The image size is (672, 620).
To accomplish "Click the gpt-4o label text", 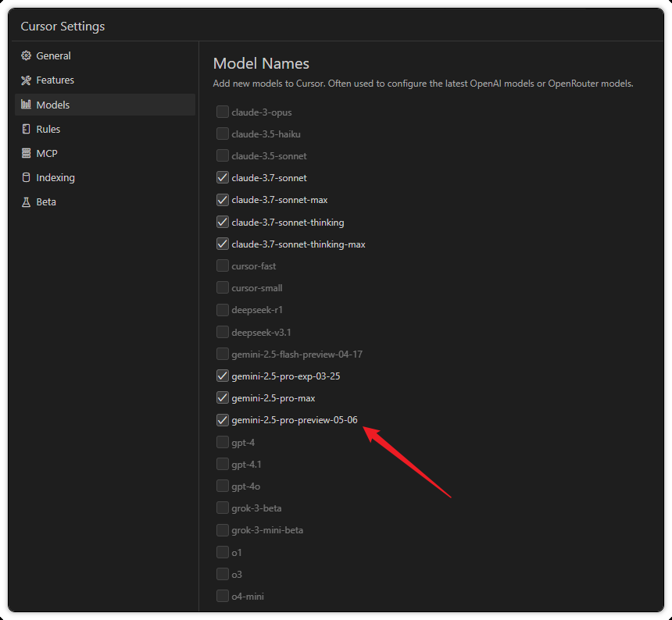I will [246, 486].
